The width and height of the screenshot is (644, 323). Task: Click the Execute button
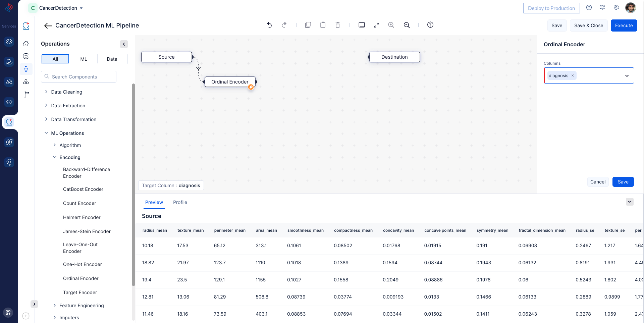tap(624, 25)
